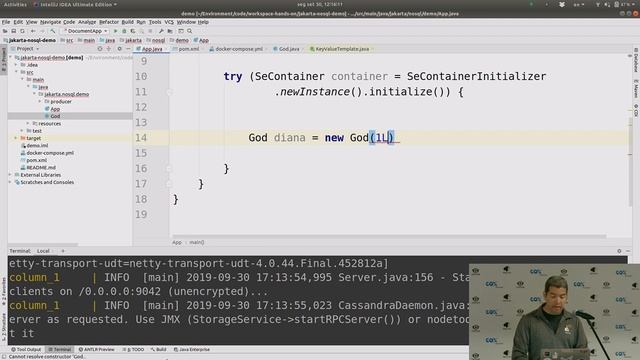The image size is (640, 360).
Task: Collapse the src folder
Action: 16,72
